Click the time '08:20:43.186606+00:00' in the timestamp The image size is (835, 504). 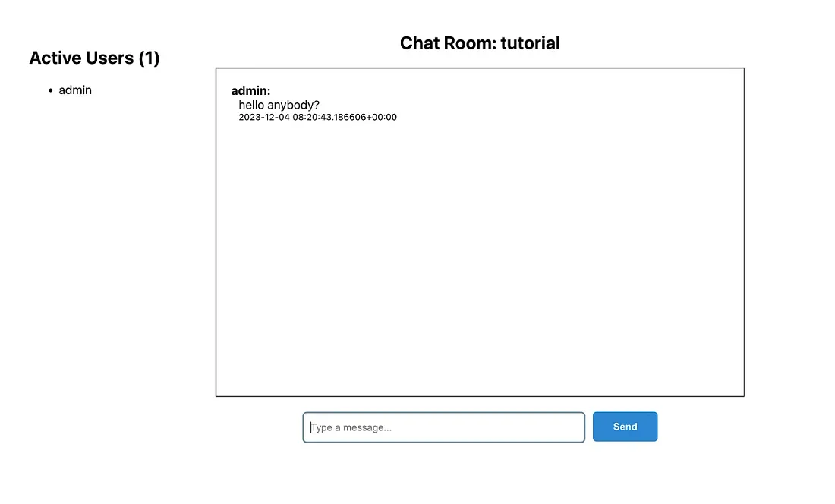pos(345,117)
